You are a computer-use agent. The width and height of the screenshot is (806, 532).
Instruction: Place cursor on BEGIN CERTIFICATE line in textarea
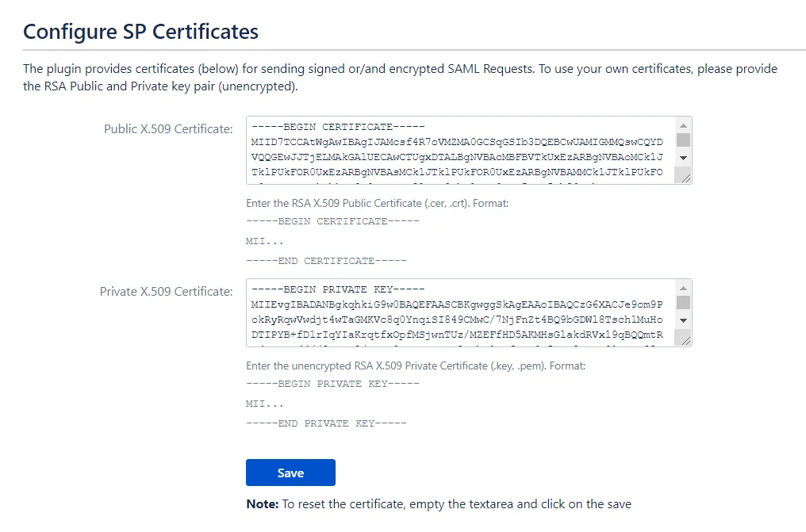(338, 127)
